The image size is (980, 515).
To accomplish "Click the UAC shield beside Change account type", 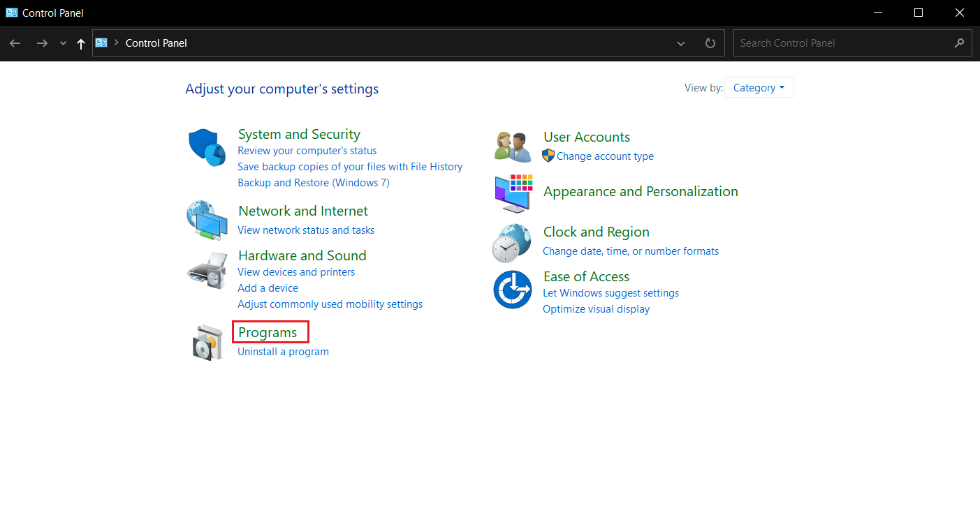I will [x=548, y=156].
